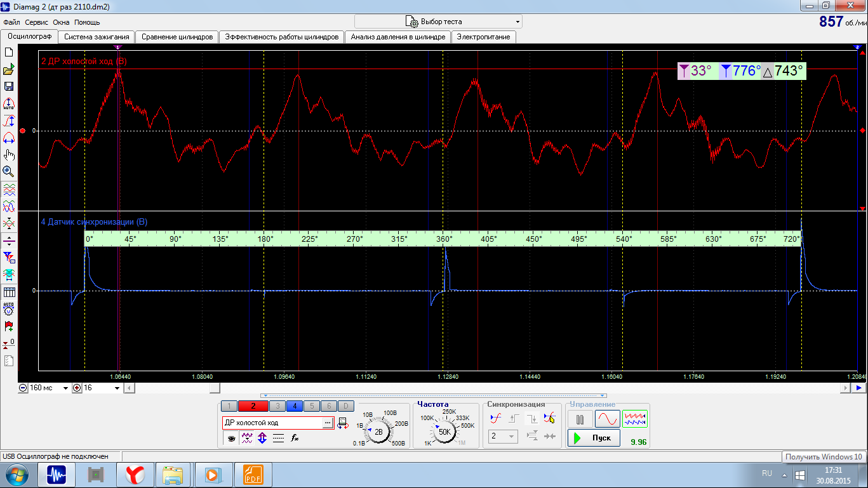Click the Пуск start button
The width and height of the screenshot is (868, 488).
pyautogui.click(x=594, y=438)
